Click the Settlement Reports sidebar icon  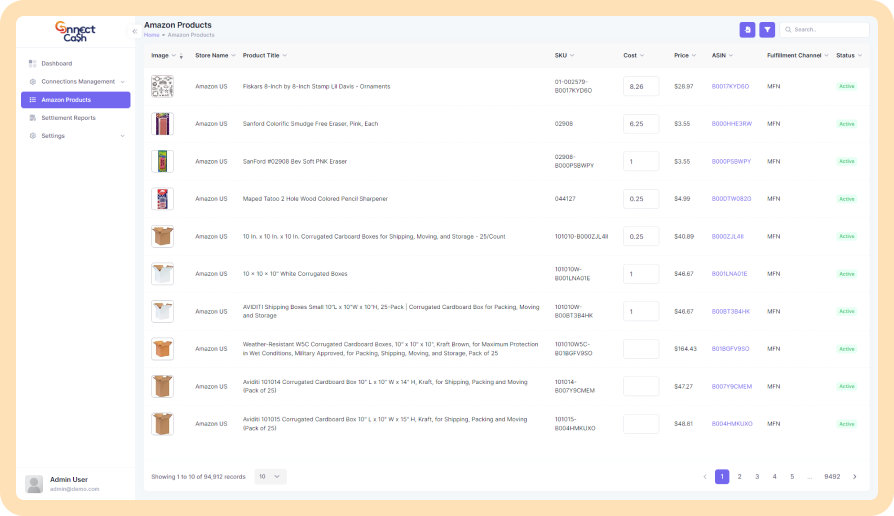click(33, 118)
